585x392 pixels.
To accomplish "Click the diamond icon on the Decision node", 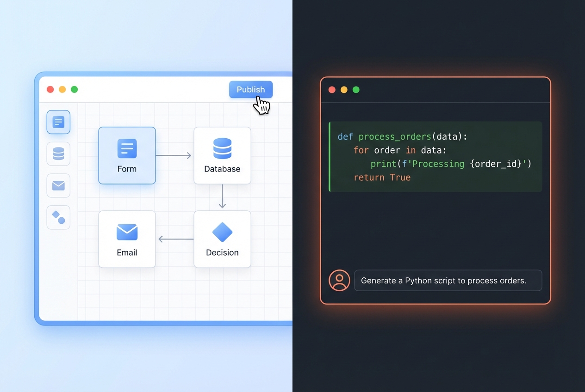I will [222, 231].
